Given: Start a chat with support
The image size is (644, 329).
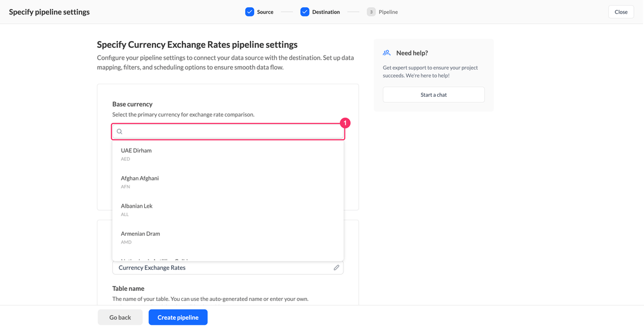Looking at the screenshot, I should (x=434, y=94).
